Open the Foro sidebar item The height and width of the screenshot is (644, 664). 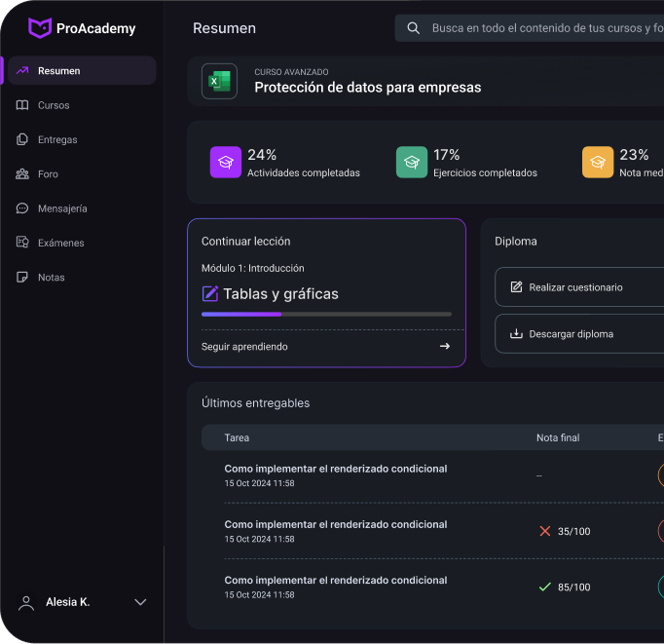pos(48,174)
